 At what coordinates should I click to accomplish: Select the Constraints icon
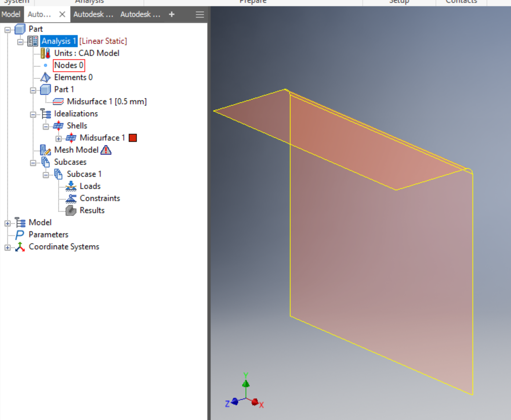[71, 198]
